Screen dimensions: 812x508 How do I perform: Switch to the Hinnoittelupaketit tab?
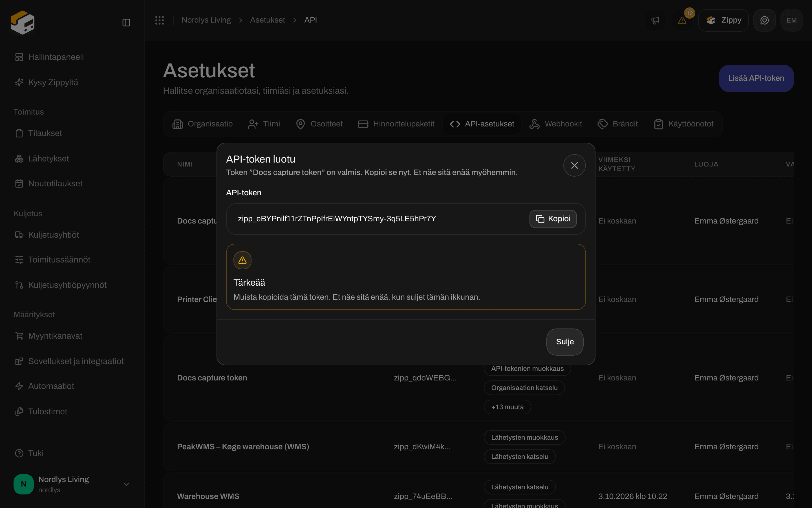click(x=396, y=124)
